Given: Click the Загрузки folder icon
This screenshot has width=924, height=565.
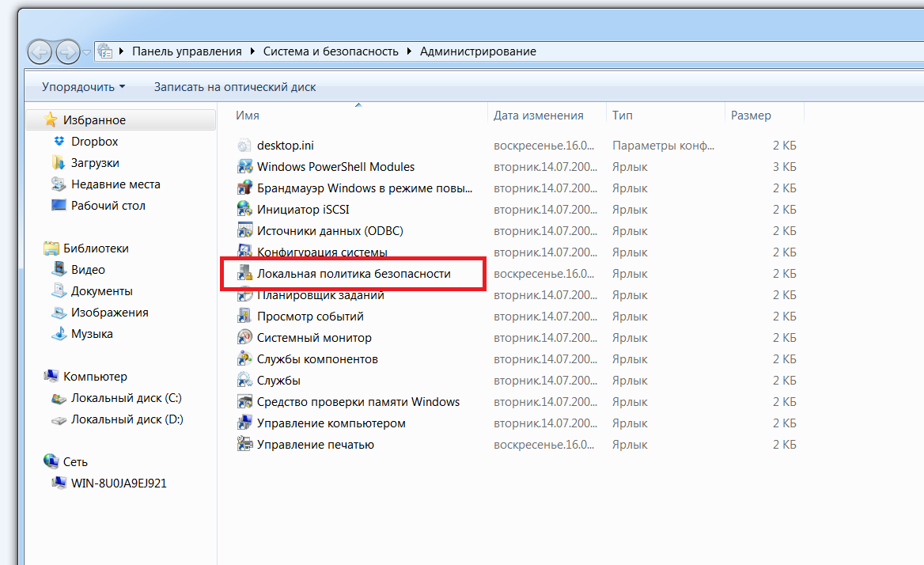Looking at the screenshot, I should pyautogui.click(x=59, y=162).
